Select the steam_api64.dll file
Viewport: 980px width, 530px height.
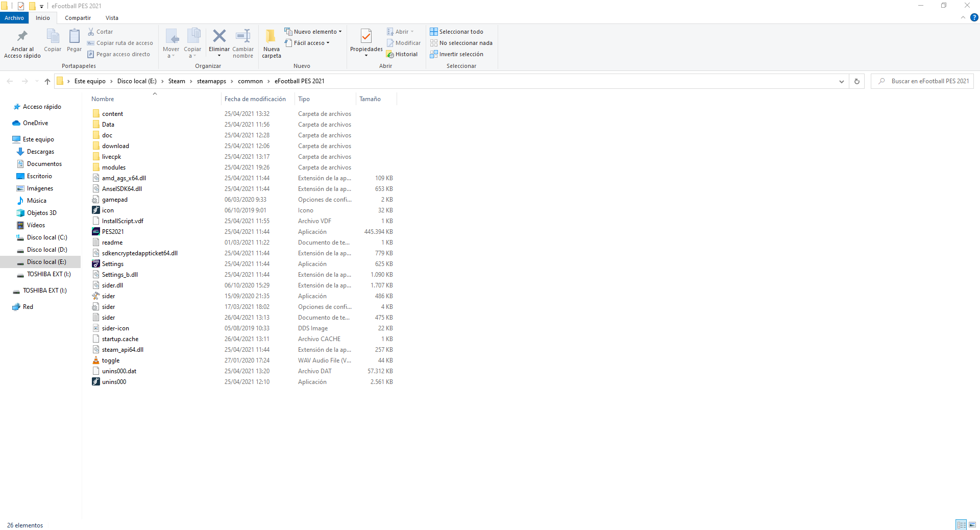coord(122,350)
